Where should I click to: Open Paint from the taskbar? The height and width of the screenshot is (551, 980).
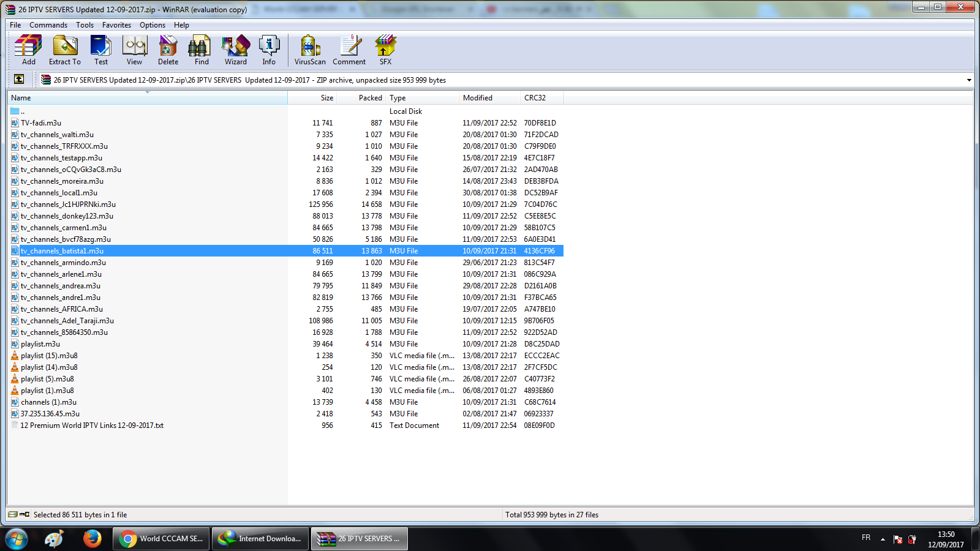55,539
